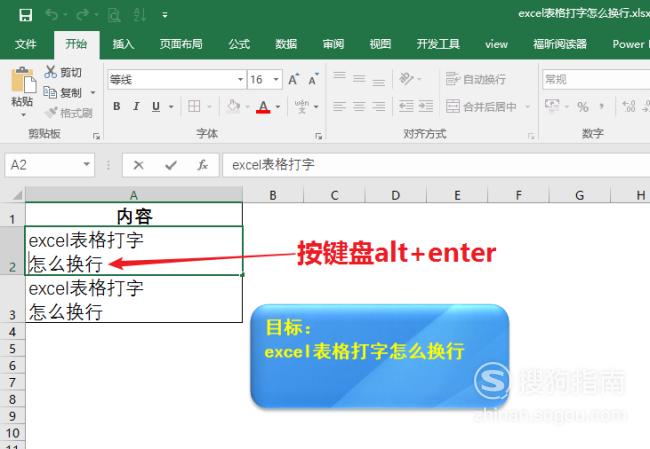The width and height of the screenshot is (650, 449).
Task: Select column B header
Action: click(x=273, y=195)
